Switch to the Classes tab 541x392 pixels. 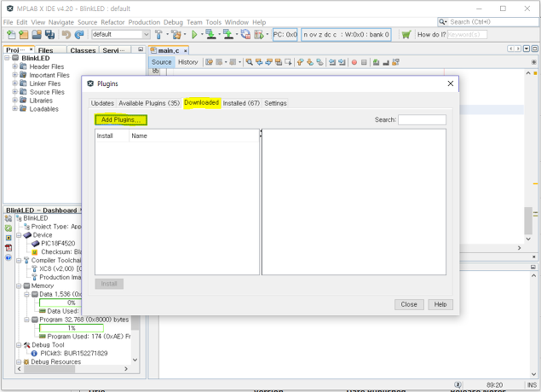tap(83, 50)
